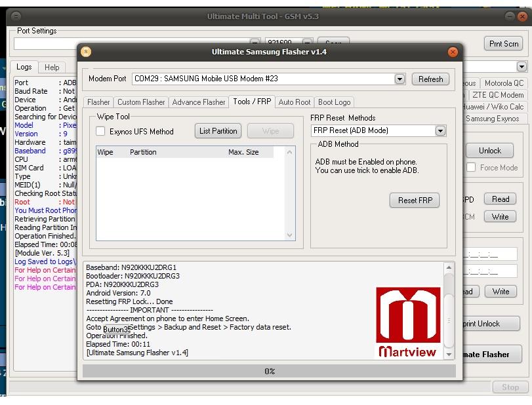This screenshot has width=532, height=405.
Task: Open the Modem Port COM29 dropdown
Action: (x=399, y=79)
